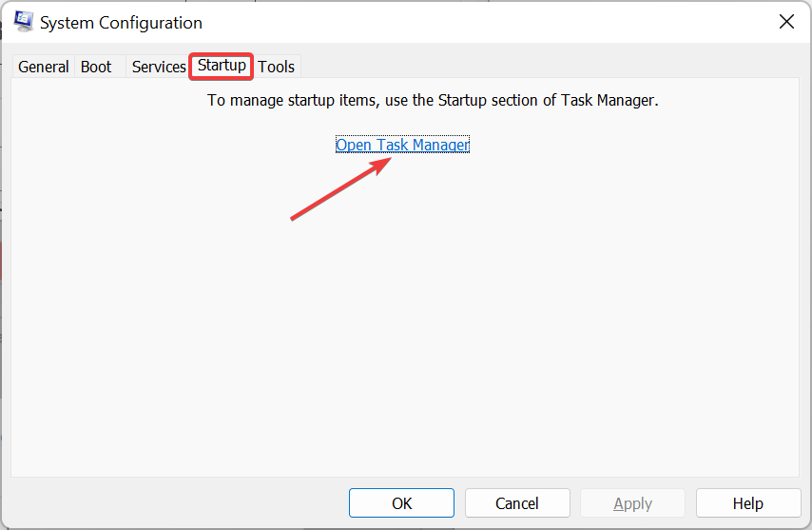Click the System Configuration title text

(x=121, y=23)
